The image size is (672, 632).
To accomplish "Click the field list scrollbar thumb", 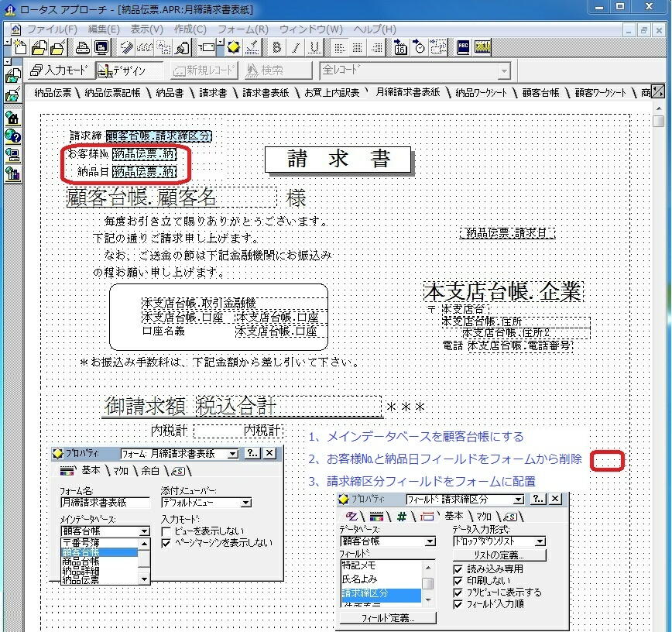I will (x=427, y=583).
